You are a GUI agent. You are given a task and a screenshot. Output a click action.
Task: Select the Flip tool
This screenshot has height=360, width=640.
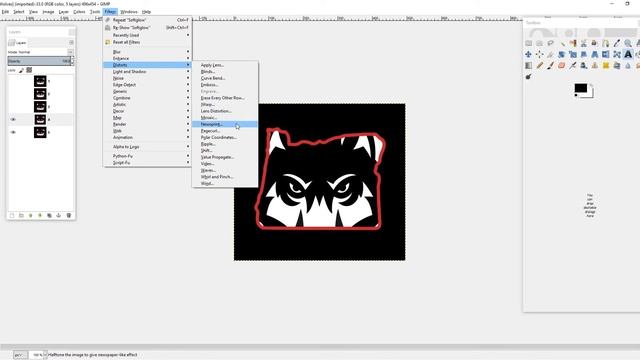click(606, 54)
